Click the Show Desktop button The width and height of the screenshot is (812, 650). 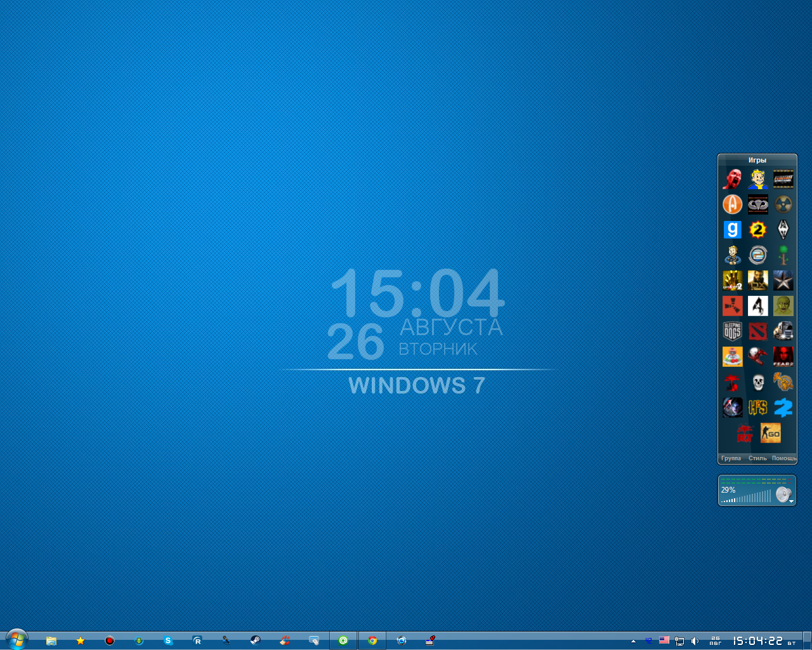[807, 640]
